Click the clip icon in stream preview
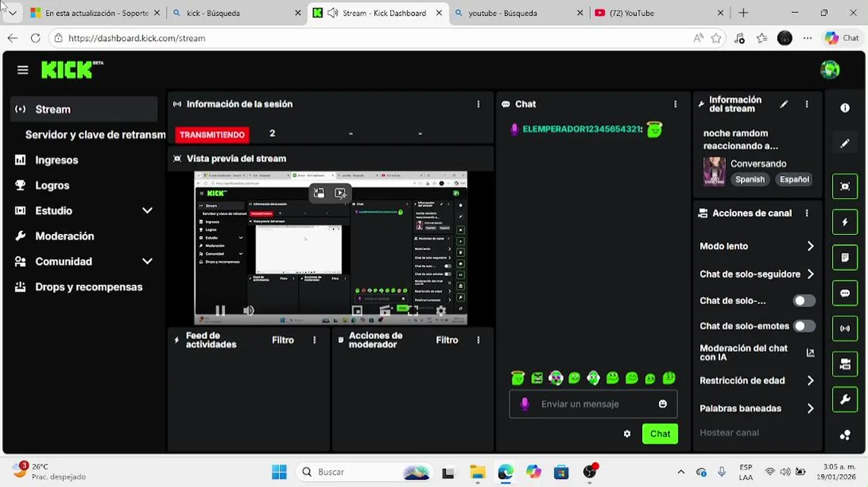868x487 pixels. click(x=385, y=311)
